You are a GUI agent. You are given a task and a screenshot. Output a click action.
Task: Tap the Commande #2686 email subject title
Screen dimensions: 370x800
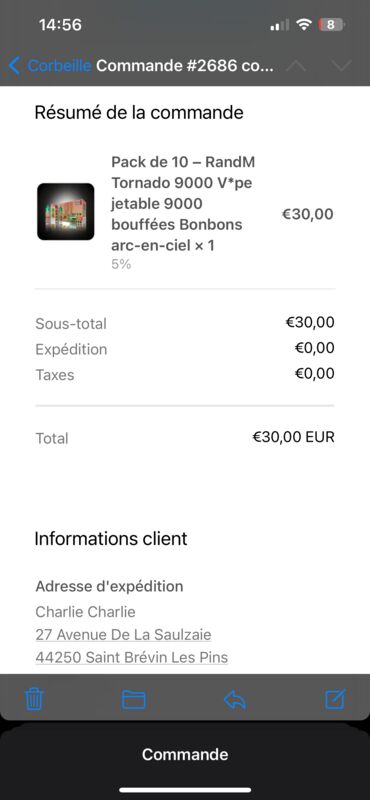185,66
